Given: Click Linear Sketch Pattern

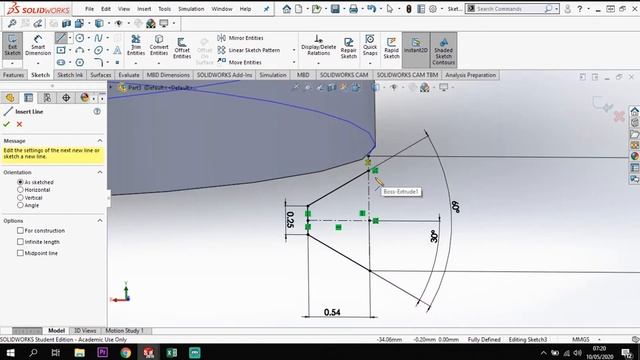Looking at the screenshot, I should [249, 50].
